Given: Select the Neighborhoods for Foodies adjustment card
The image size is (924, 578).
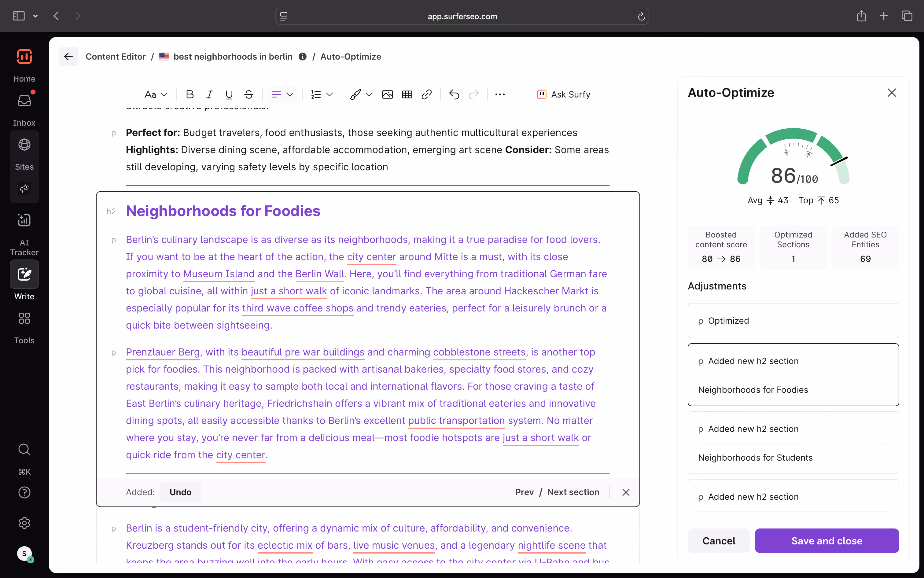Looking at the screenshot, I should 793,375.
